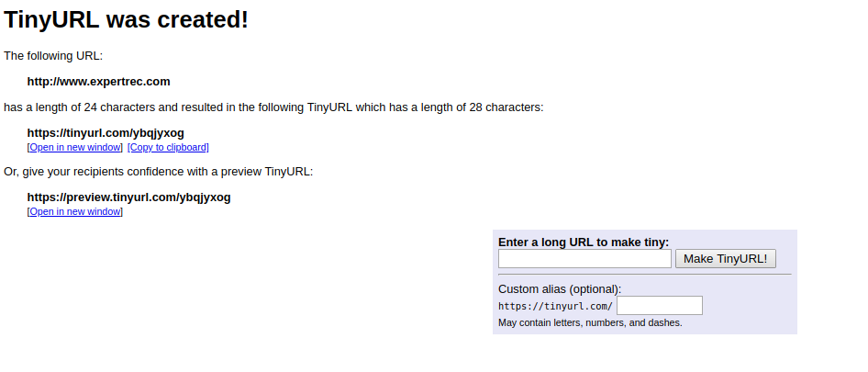The height and width of the screenshot is (372, 868).
Task: Click 'The following URL:' intro text
Action: click(x=53, y=56)
